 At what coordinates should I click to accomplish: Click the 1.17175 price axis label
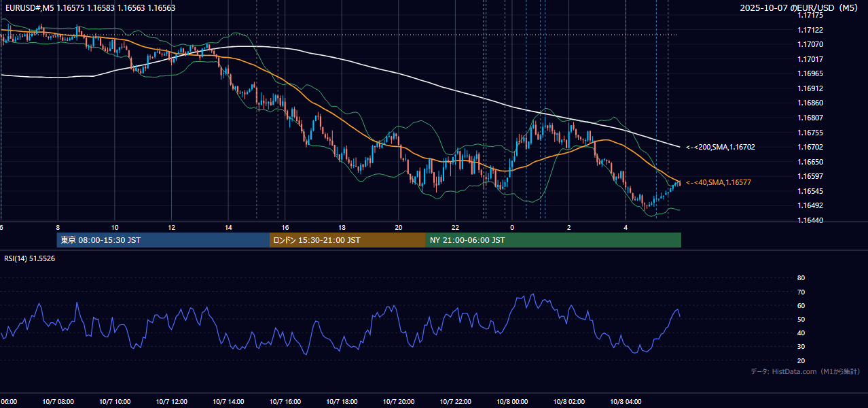pos(810,15)
